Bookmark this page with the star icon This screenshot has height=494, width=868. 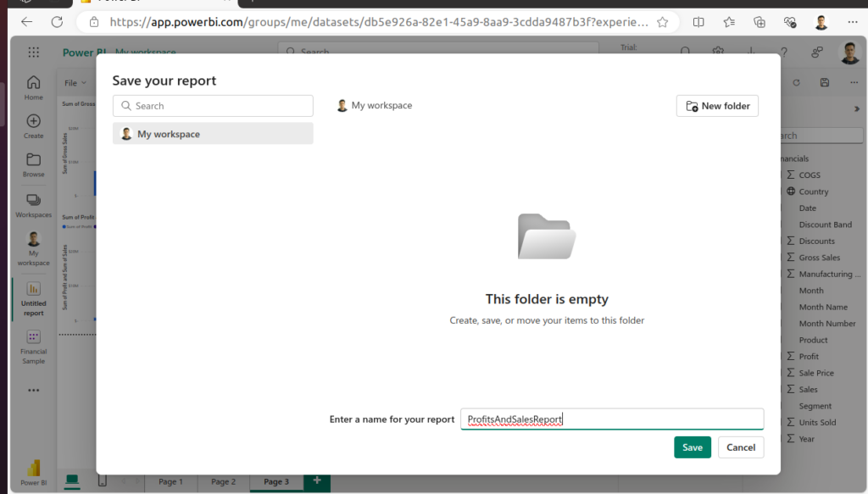[662, 22]
